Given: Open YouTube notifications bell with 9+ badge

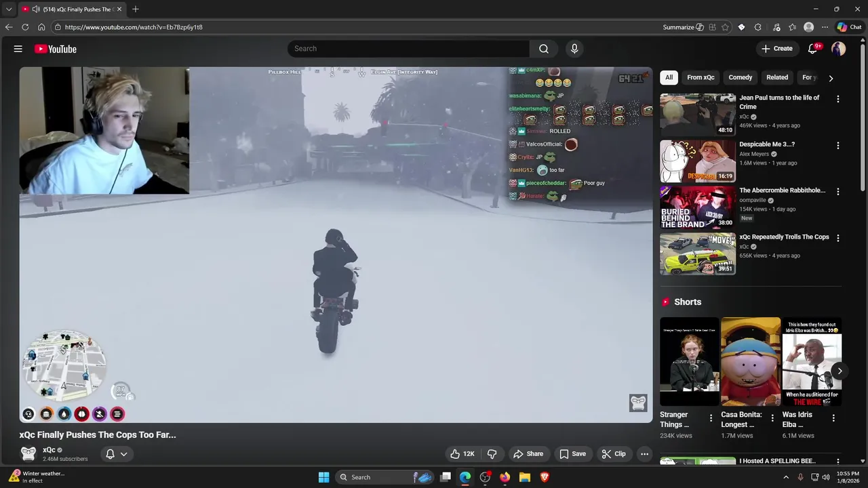Looking at the screenshot, I should tap(813, 49).
